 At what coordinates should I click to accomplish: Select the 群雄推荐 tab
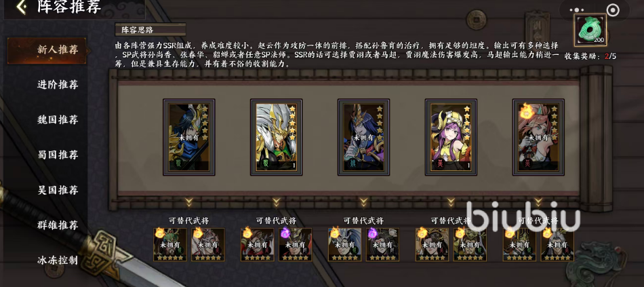pyautogui.click(x=58, y=225)
